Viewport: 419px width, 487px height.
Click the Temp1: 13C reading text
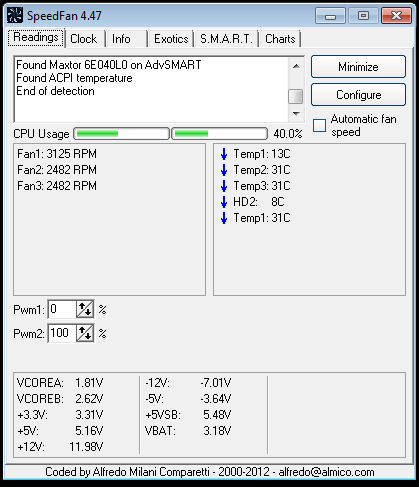click(262, 154)
